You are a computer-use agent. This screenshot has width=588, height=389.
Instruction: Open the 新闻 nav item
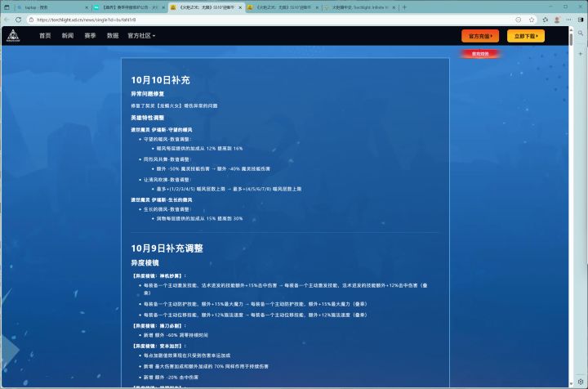pos(68,36)
